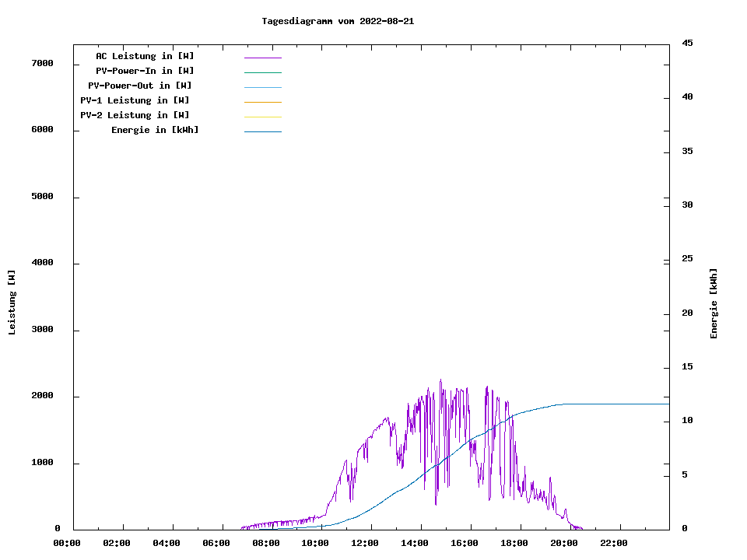The height and width of the screenshot is (560, 747).
Task: Click the PV-Power-Out legend label
Action: (140, 86)
